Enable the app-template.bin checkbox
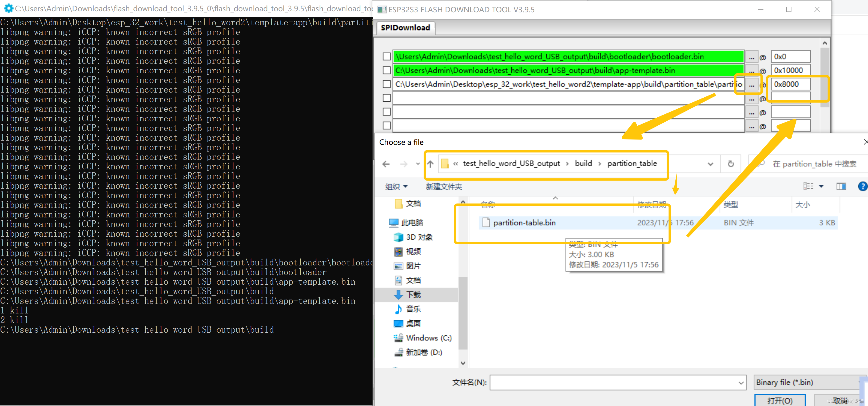Viewport: 868px width, 406px height. 387,70
